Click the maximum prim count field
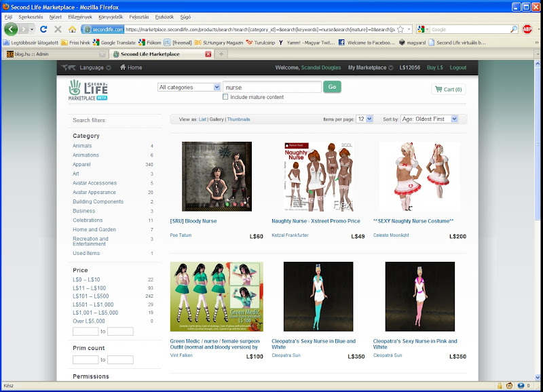Viewport: 543px width, 392px height. point(120,359)
